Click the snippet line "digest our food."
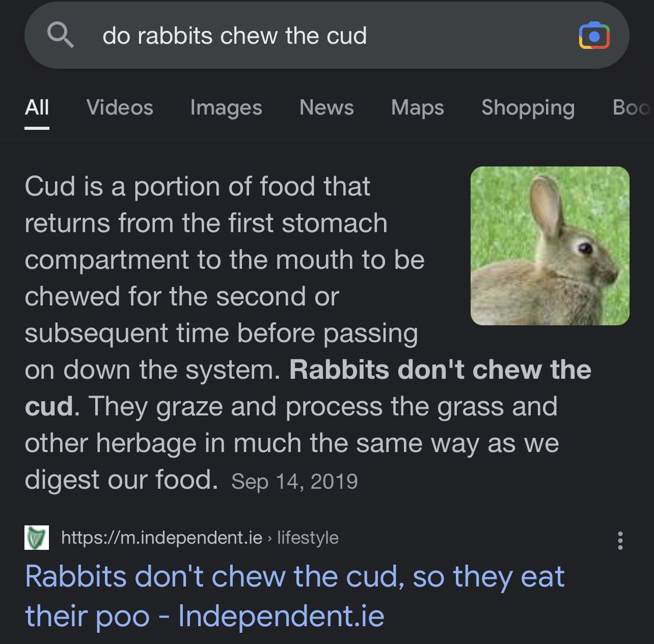This screenshot has width=654, height=644. (121, 480)
